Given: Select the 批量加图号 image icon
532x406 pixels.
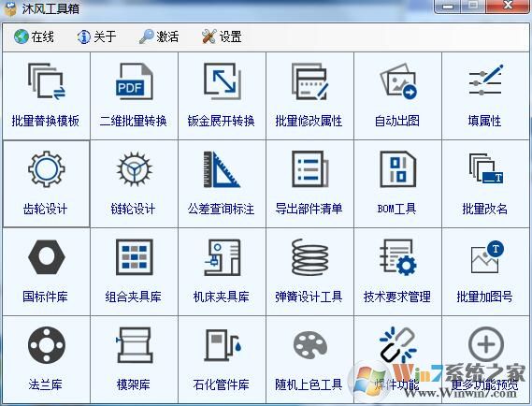Looking at the screenshot, I should click(487, 256).
